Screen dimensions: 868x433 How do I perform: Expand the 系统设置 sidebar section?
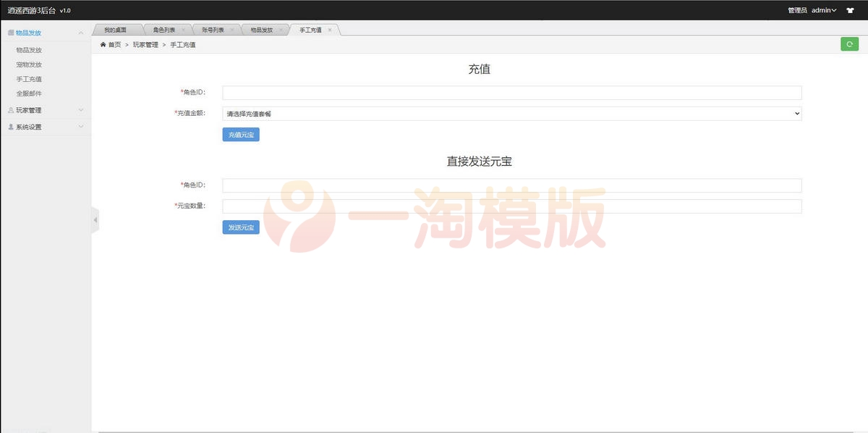pos(80,126)
